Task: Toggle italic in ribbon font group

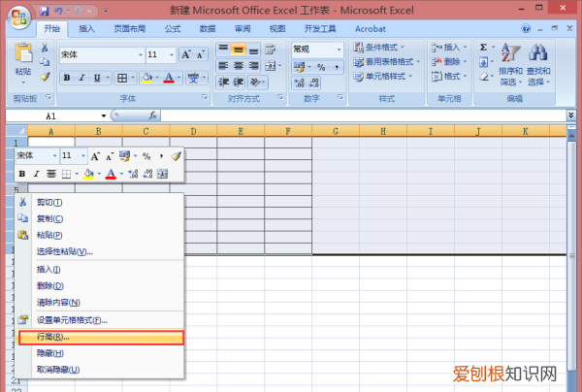Action: [x=81, y=78]
